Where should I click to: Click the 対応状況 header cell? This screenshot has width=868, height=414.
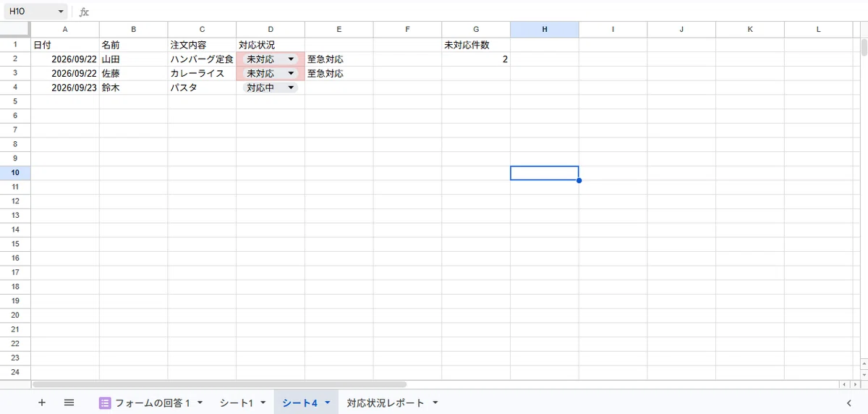pos(271,45)
